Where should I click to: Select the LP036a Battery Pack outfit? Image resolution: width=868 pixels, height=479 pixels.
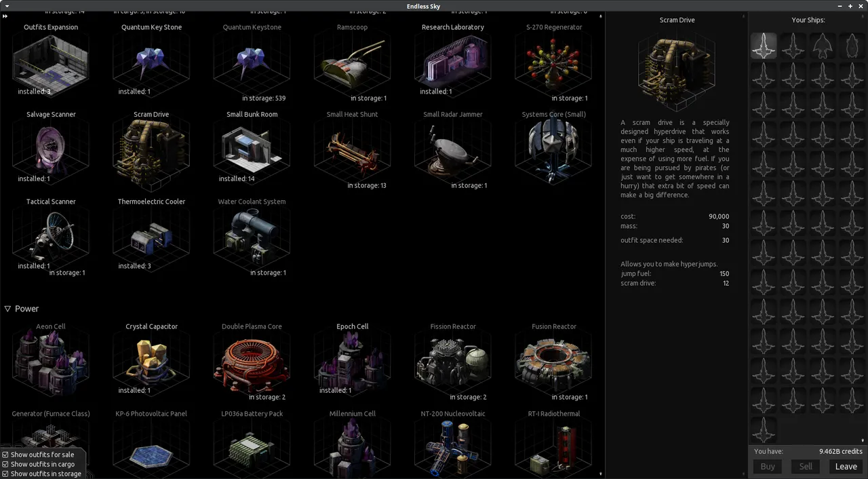(252, 444)
